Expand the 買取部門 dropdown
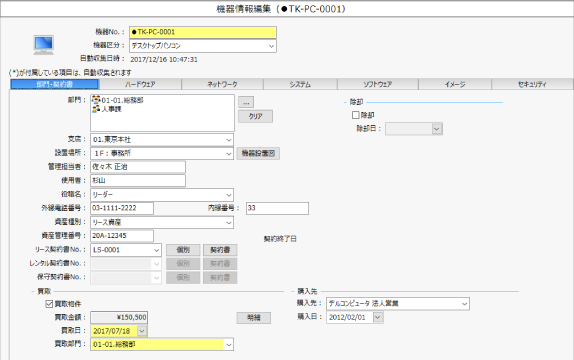 click(229, 345)
